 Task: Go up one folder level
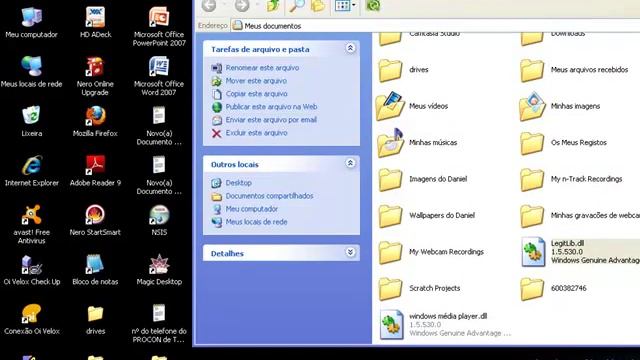tap(273, 5)
